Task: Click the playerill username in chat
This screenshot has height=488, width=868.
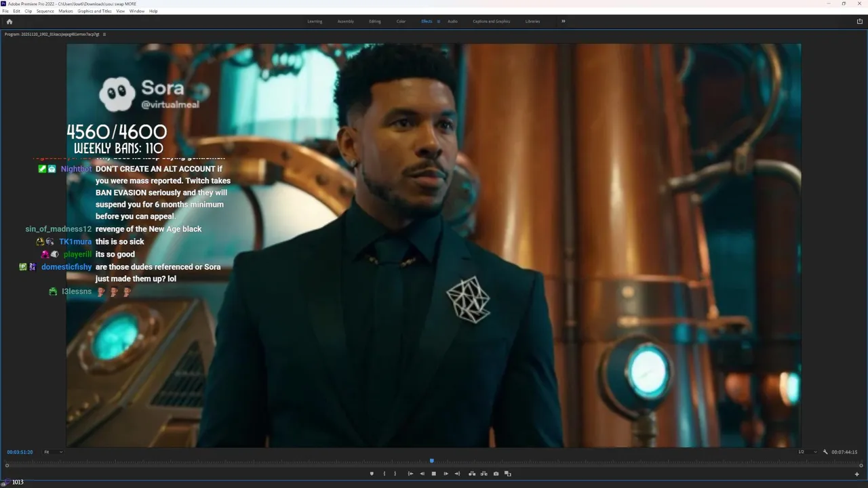Action: (77, 254)
